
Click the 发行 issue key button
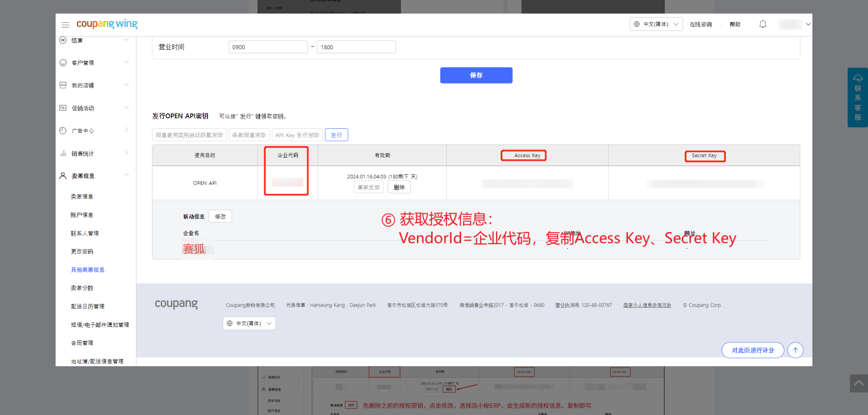pyautogui.click(x=336, y=135)
